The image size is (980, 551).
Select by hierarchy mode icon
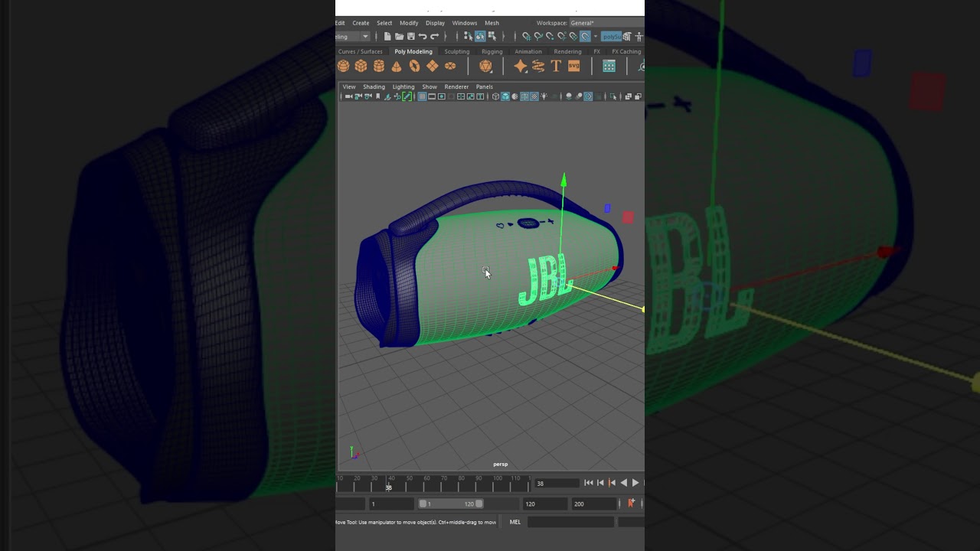468,36
